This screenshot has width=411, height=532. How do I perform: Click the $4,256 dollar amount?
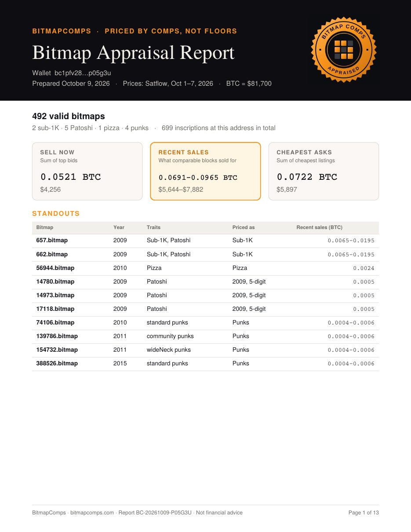(x=51, y=189)
